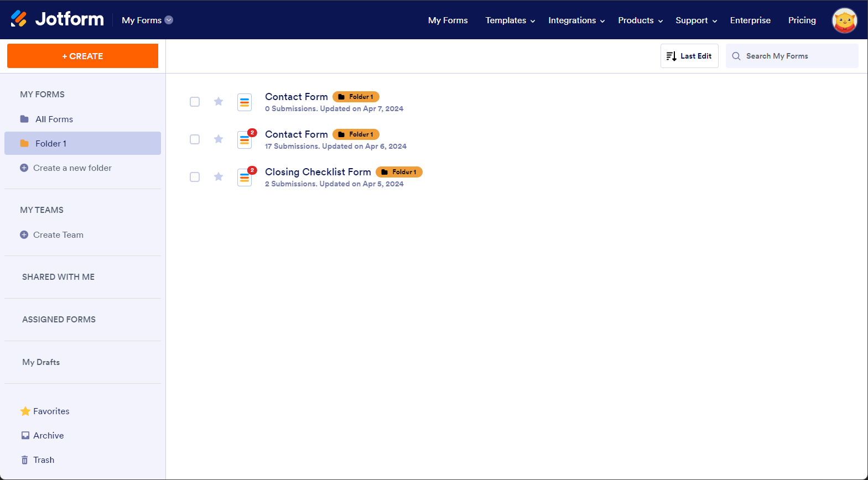
Task: Click the Last Edit sort button
Action: [x=689, y=56]
